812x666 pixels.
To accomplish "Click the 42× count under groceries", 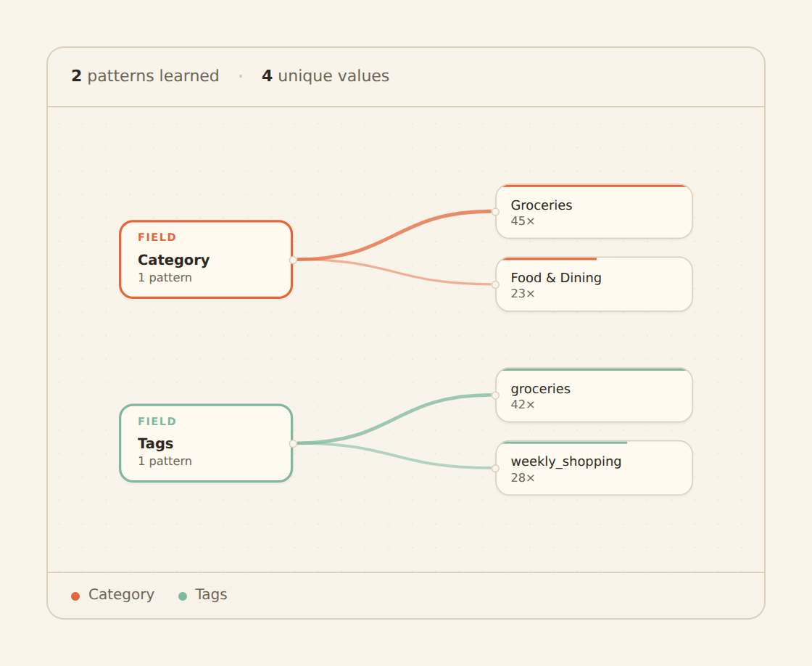I will click(x=523, y=404).
